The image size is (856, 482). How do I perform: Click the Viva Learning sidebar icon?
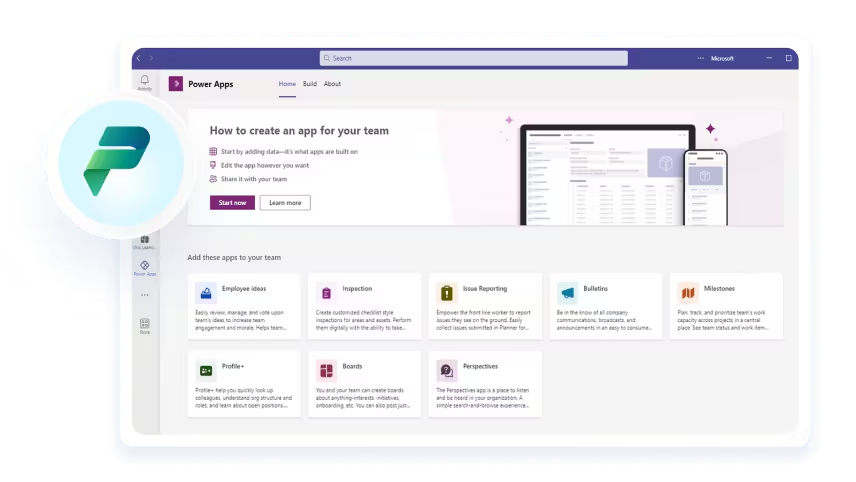[x=145, y=241]
